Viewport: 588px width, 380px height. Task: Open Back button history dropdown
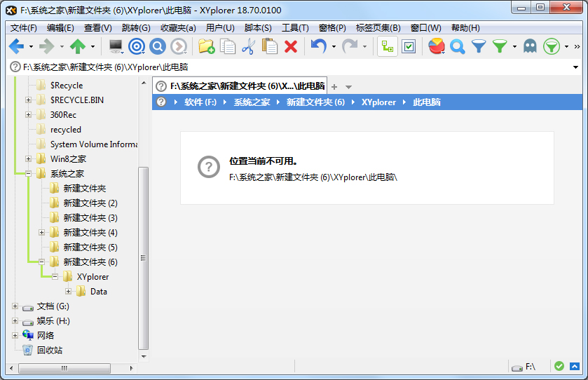pyautogui.click(x=31, y=46)
